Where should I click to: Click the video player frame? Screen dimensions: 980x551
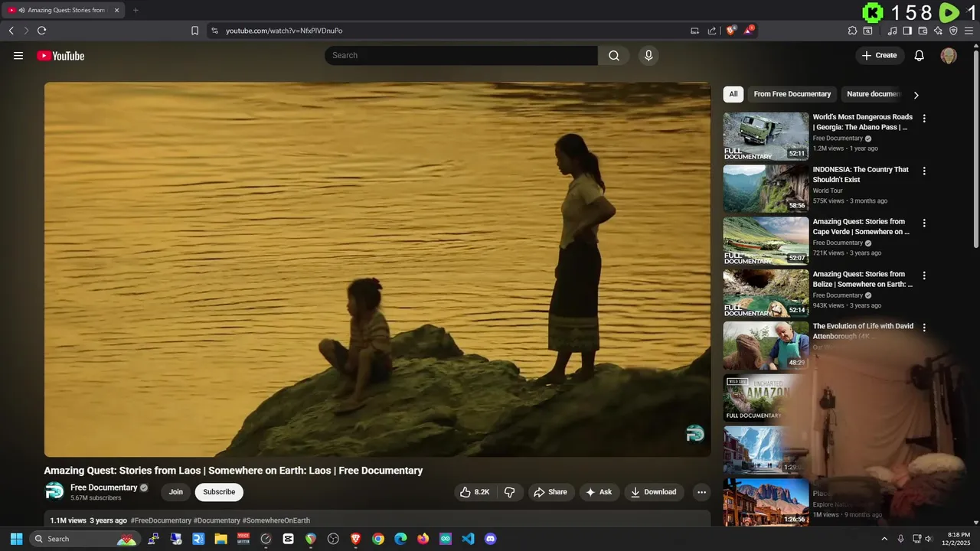pos(377,269)
